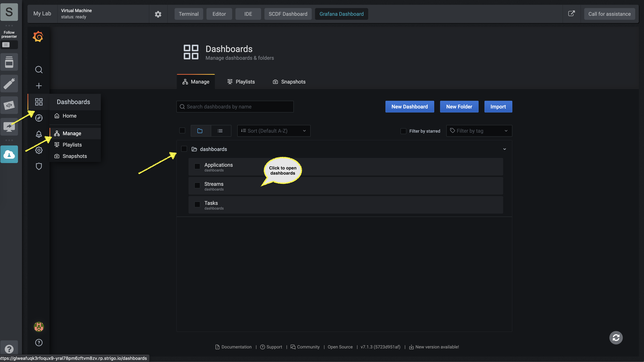Click the New Dashboard button
Viewport: 644px width, 362px height.
(409, 106)
